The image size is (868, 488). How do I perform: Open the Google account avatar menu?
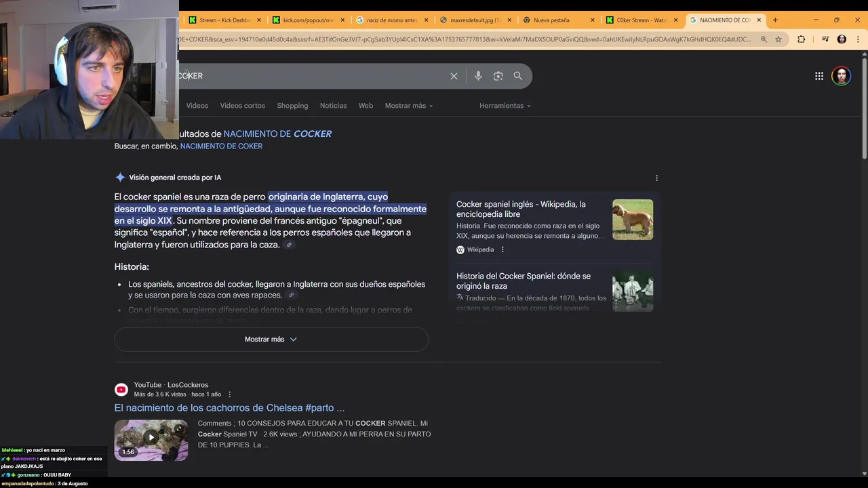842,76
